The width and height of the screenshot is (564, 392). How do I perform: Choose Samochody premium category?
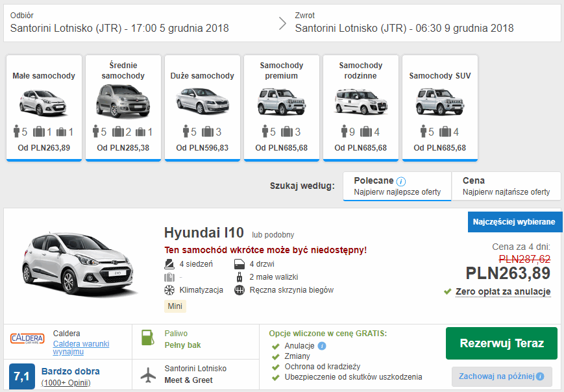282,108
